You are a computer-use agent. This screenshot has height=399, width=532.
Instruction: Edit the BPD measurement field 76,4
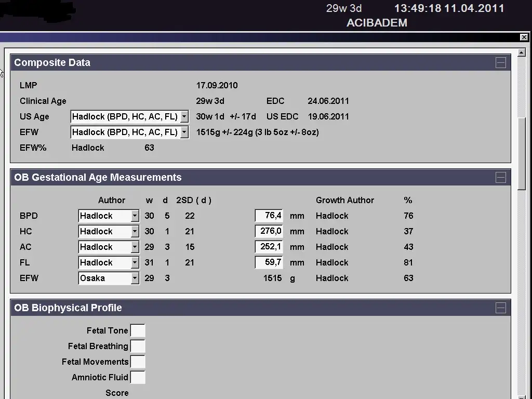[x=269, y=216]
